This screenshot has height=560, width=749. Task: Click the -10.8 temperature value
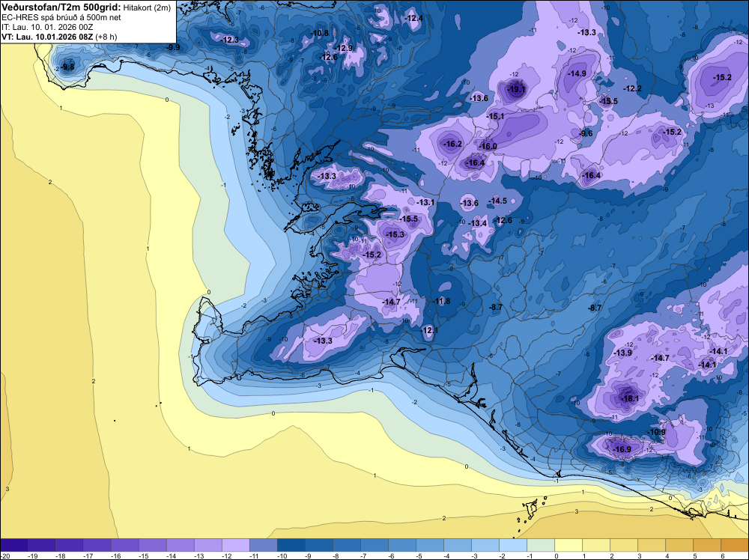(x=320, y=33)
